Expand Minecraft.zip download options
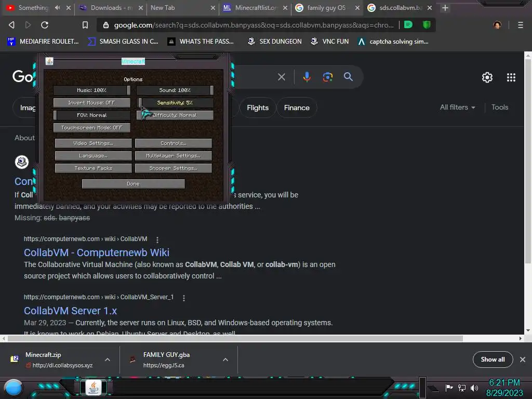The image size is (532, 399). click(x=108, y=360)
